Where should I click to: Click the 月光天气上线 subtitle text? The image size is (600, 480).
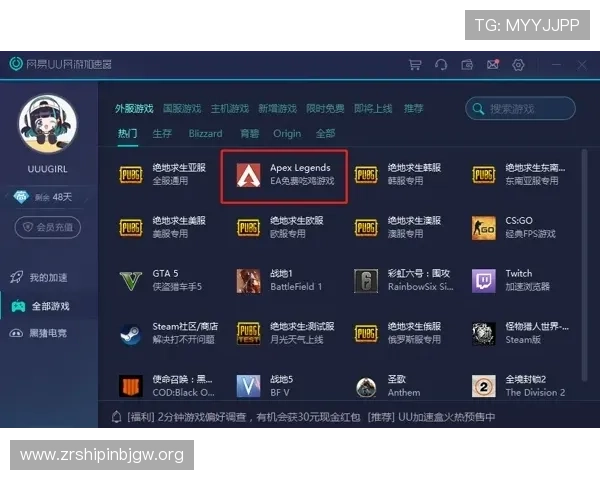pyautogui.click(x=297, y=340)
